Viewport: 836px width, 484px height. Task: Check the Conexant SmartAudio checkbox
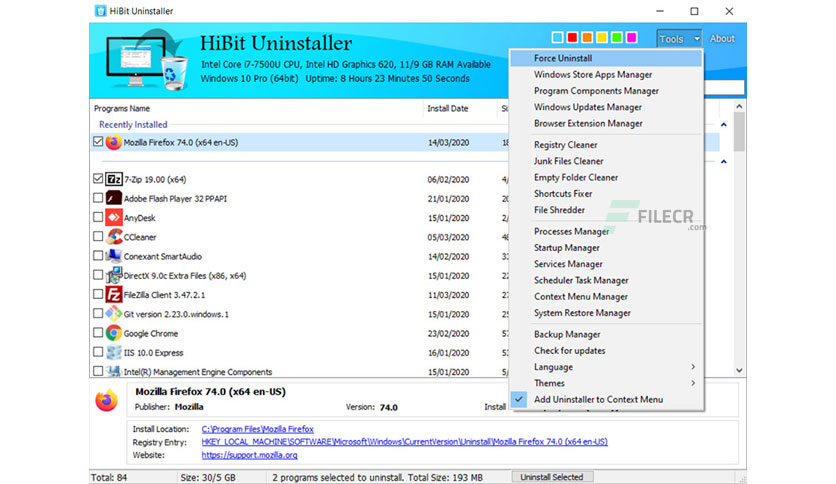[x=98, y=255]
